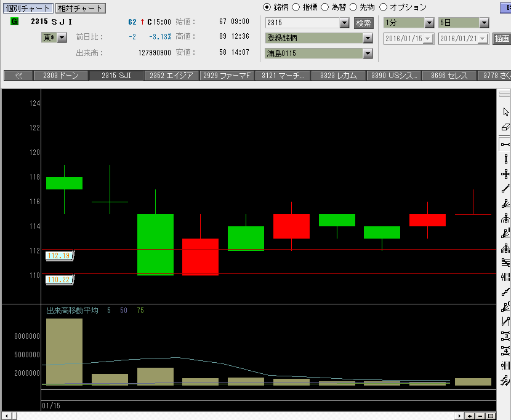Click the moving average 50 label
511x420 pixels.
pos(124,311)
